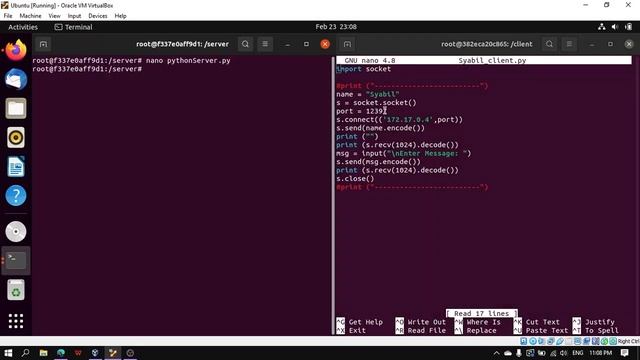This screenshot has height=360, width=640.
Task: Show Applications grid at dock bottom
Action: 16,321
